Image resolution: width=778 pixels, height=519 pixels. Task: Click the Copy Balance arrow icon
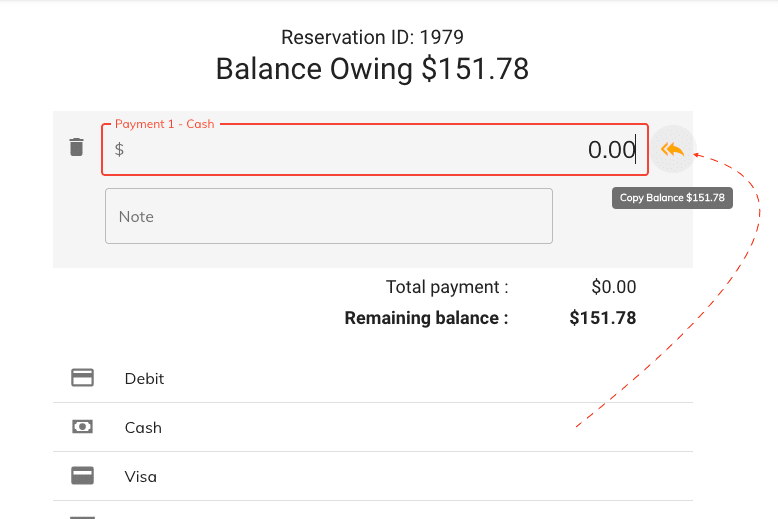coord(673,150)
